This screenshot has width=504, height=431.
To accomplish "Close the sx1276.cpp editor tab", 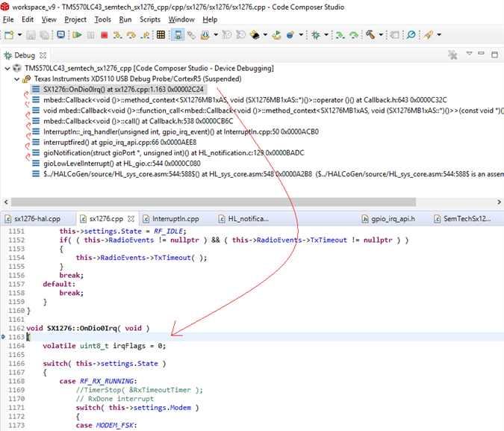I will (x=131, y=219).
